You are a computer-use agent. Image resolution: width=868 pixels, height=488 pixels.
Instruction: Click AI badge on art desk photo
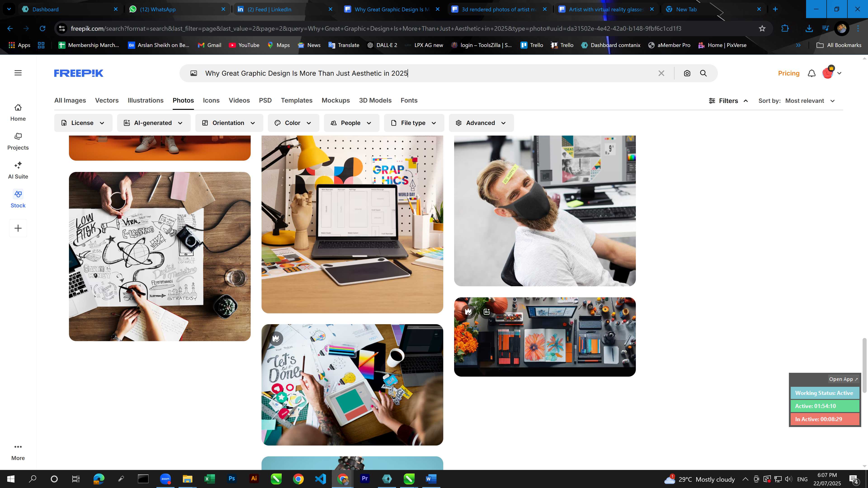point(487,312)
